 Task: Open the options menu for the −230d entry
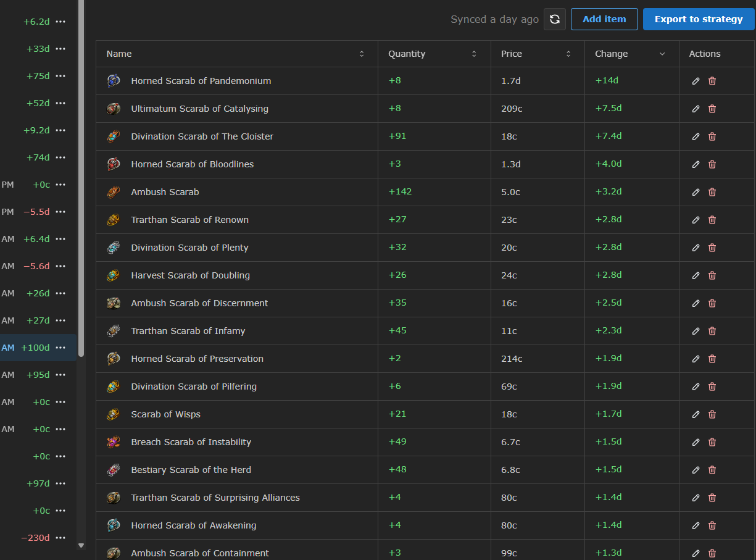tap(60, 538)
